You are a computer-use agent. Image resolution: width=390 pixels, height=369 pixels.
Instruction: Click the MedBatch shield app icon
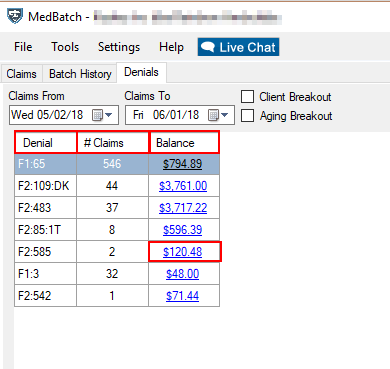pyautogui.click(x=15, y=16)
